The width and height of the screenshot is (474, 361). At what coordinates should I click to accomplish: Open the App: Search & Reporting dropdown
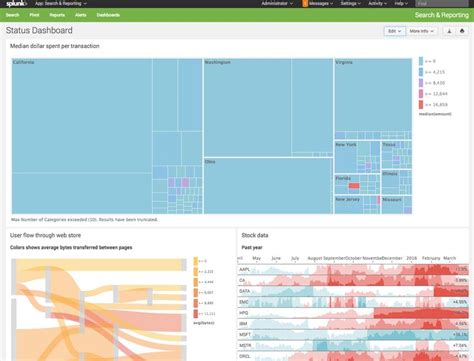point(61,4)
